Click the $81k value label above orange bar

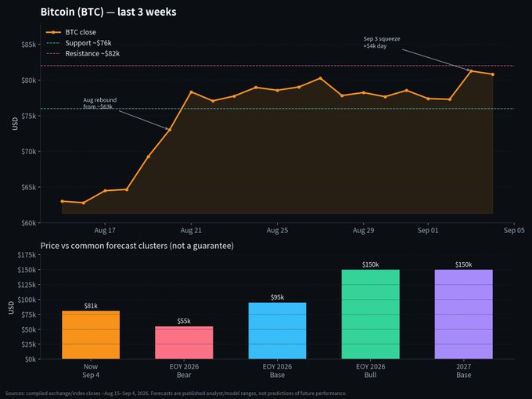(91, 306)
